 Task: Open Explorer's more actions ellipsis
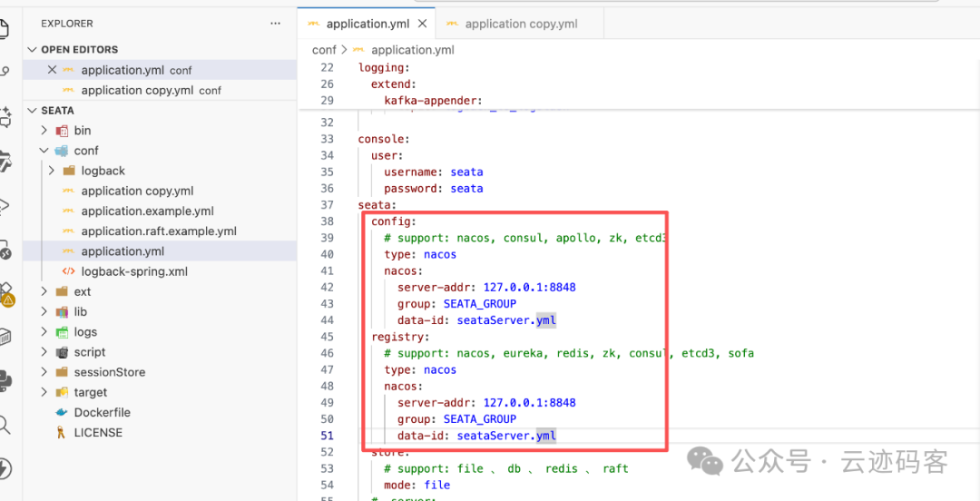(x=275, y=24)
